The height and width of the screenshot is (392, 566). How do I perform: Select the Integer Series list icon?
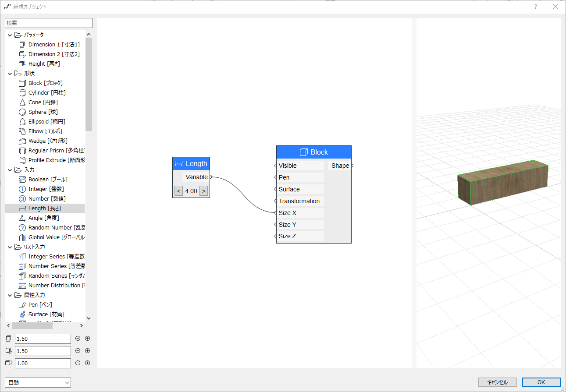(22, 257)
